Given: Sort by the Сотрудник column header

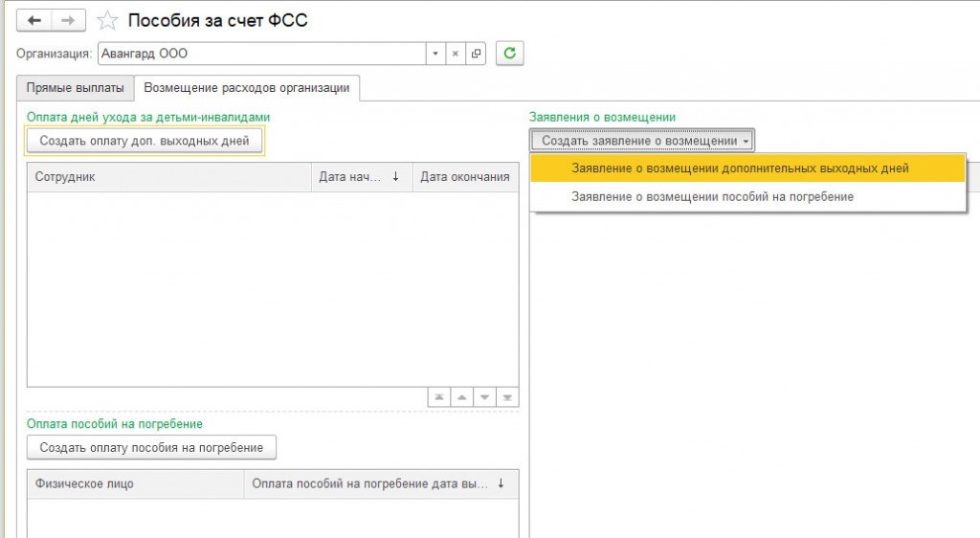Looking at the screenshot, I should [169, 177].
